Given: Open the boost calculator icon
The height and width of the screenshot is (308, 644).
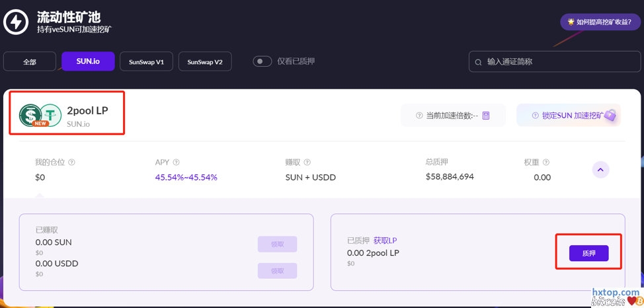Looking at the screenshot, I should pos(486,116).
